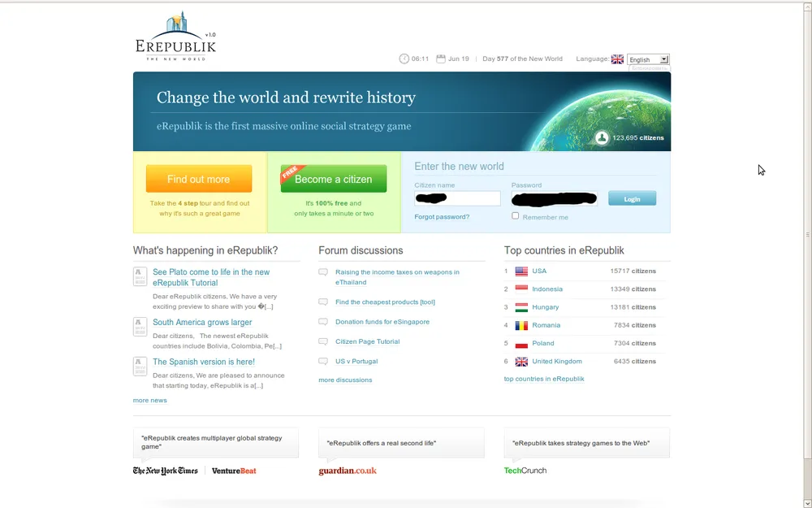Click the guardian.co.uk logo
Viewport: 812px width, 508px height.
[348, 471]
